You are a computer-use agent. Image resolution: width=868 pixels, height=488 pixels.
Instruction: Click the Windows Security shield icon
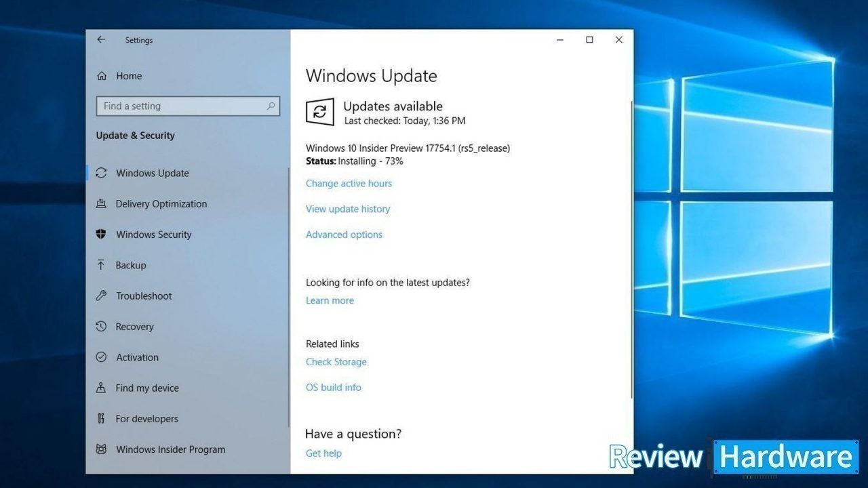click(x=101, y=235)
